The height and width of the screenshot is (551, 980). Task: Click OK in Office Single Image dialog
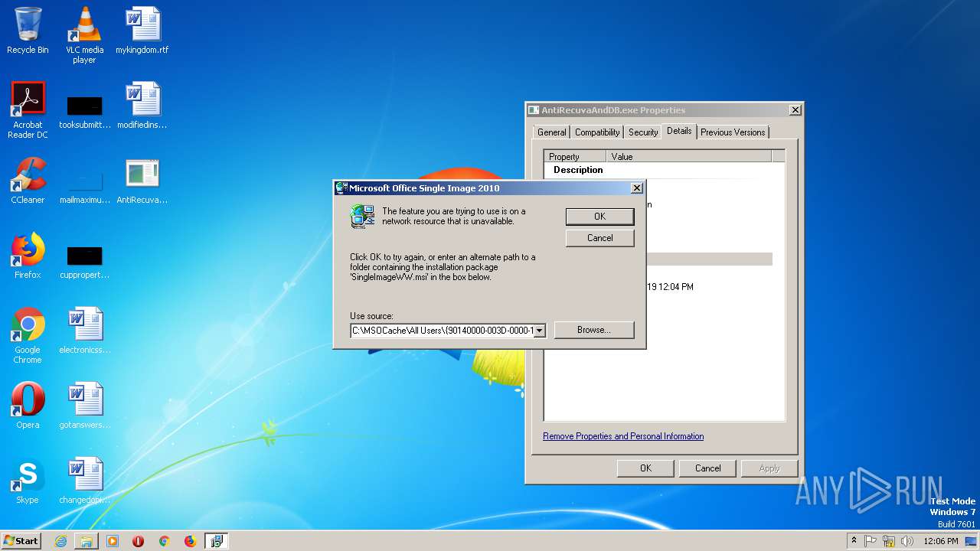click(x=599, y=217)
